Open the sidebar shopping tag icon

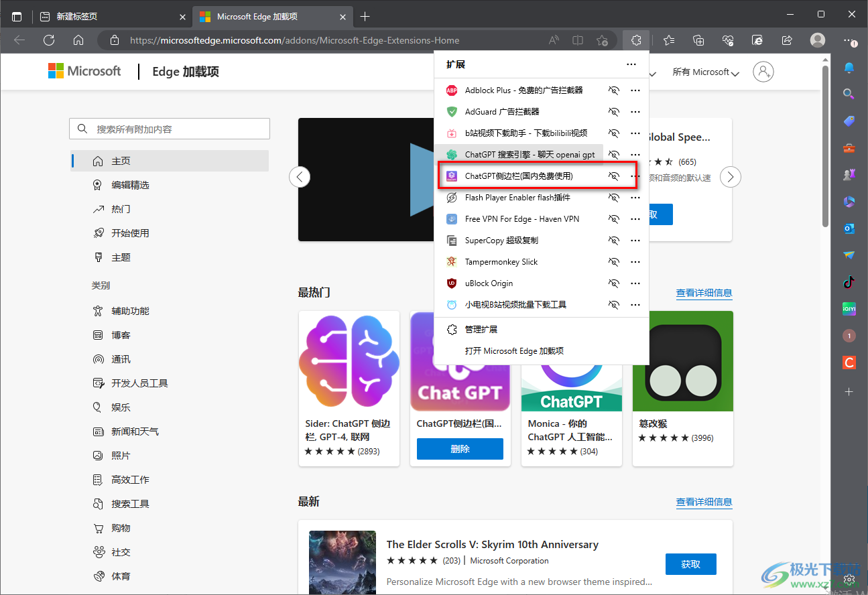(x=849, y=121)
